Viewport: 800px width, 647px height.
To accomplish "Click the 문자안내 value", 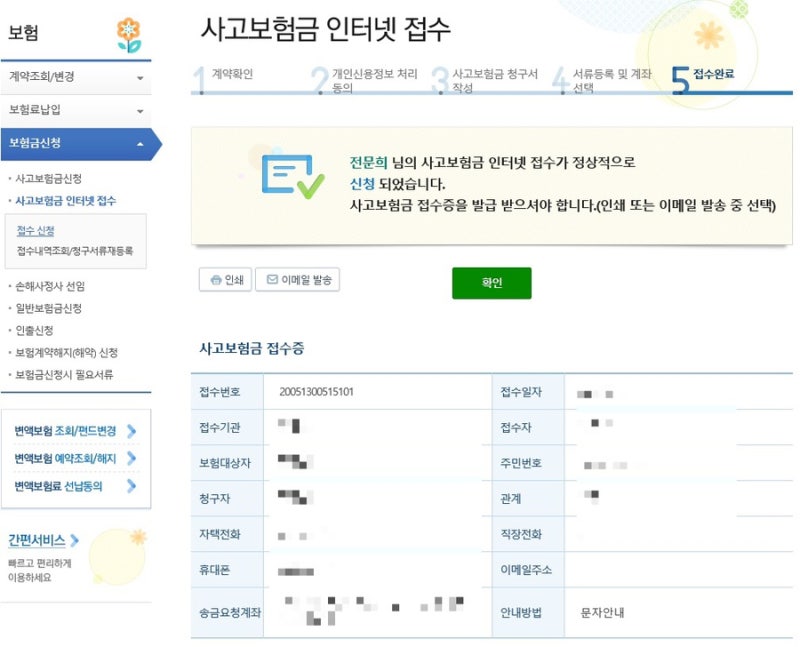I will [x=603, y=612].
